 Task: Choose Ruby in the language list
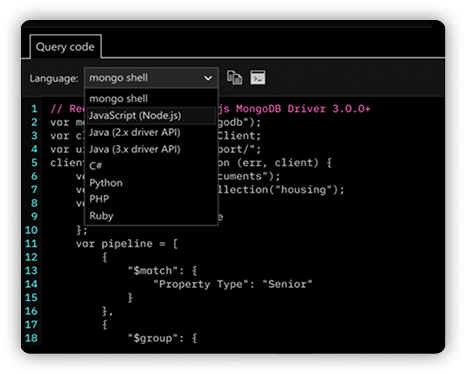tap(151, 216)
